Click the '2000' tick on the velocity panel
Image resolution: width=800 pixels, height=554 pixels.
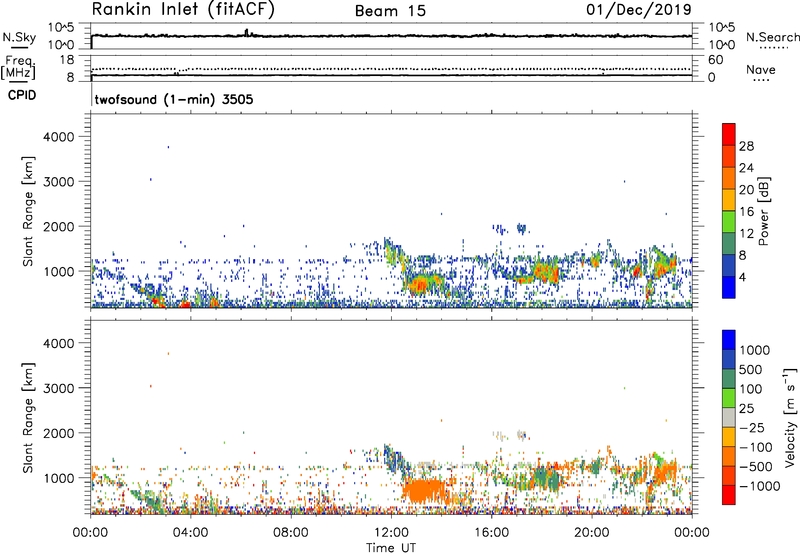coord(59,433)
